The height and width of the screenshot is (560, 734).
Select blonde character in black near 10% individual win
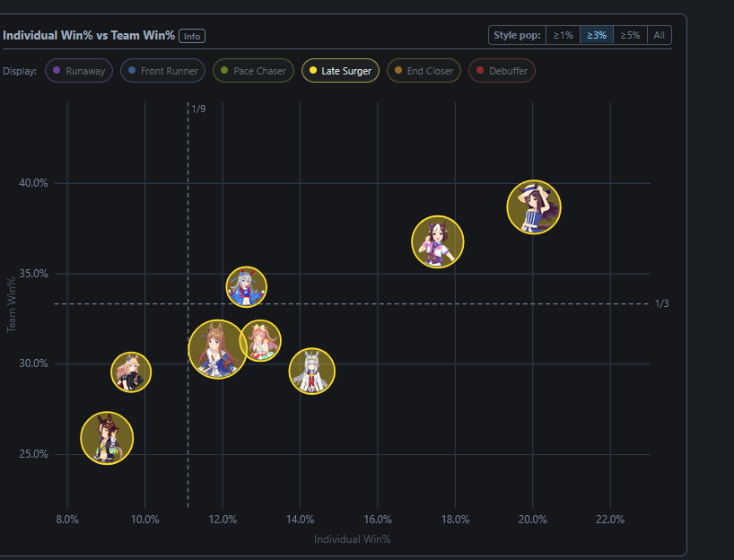[131, 372]
